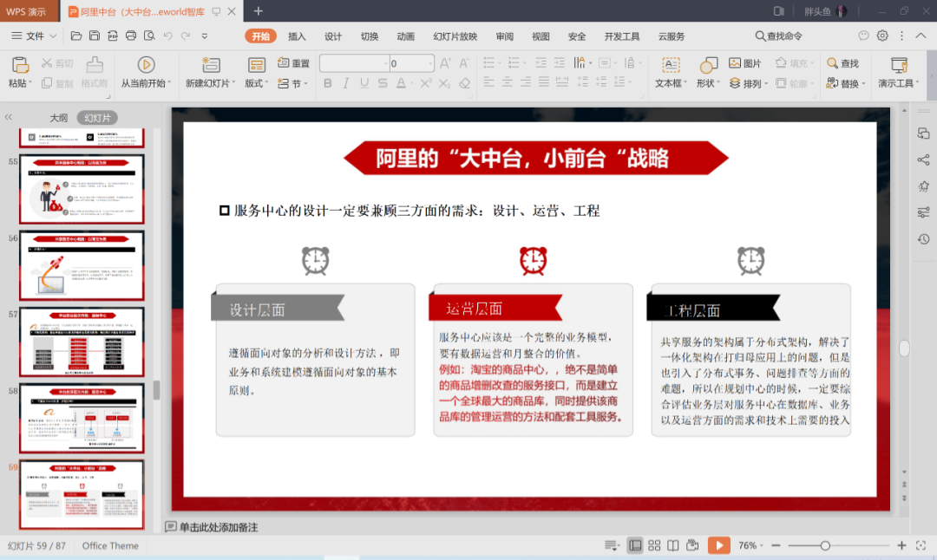The width and height of the screenshot is (937, 560).
Task: Open the font name combo box
Action: (354, 63)
